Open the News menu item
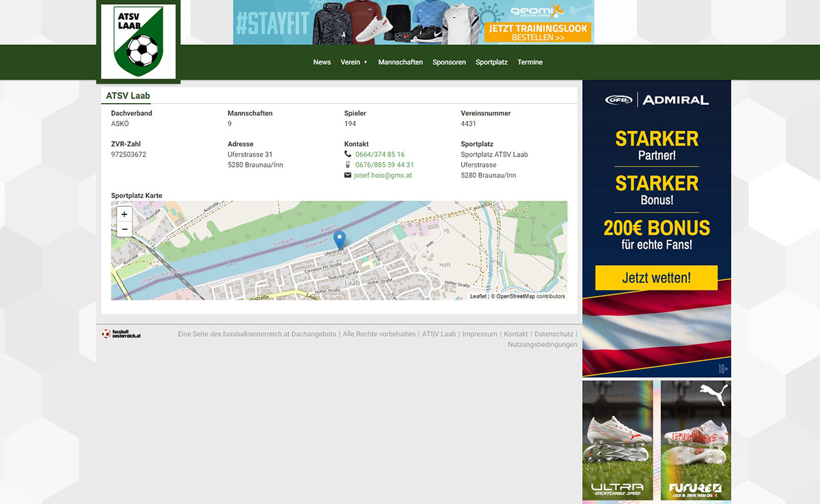This screenshot has width=820, height=504. [x=322, y=62]
